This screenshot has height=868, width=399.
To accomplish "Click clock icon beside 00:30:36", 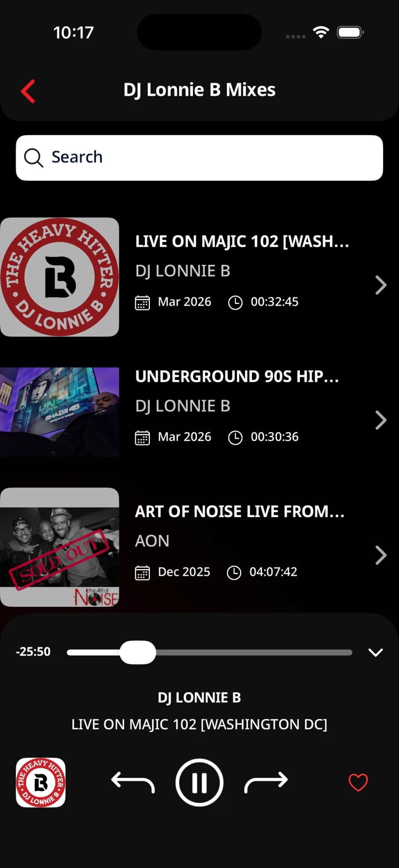I will click(x=235, y=438).
